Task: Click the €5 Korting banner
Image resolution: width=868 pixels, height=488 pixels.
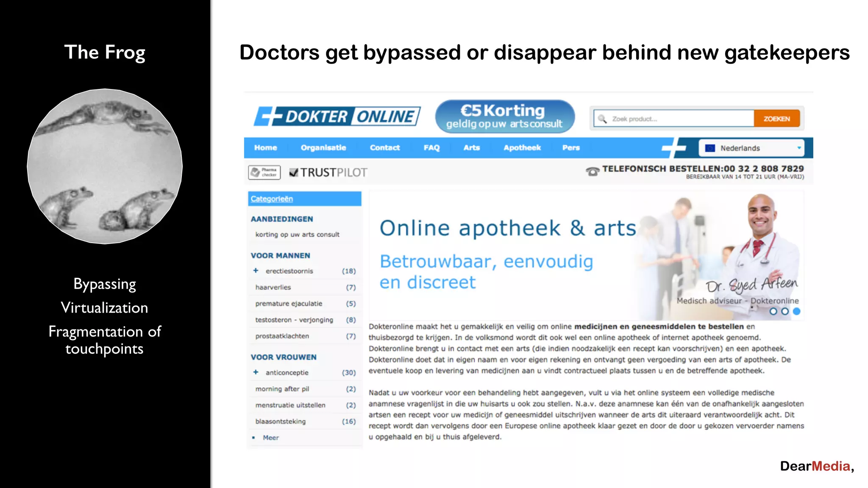Action: [505, 116]
